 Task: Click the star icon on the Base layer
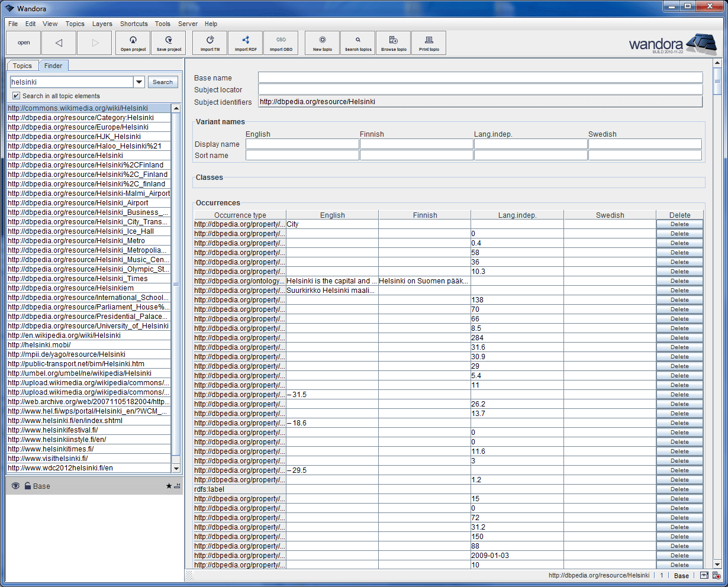click(169, 486)
